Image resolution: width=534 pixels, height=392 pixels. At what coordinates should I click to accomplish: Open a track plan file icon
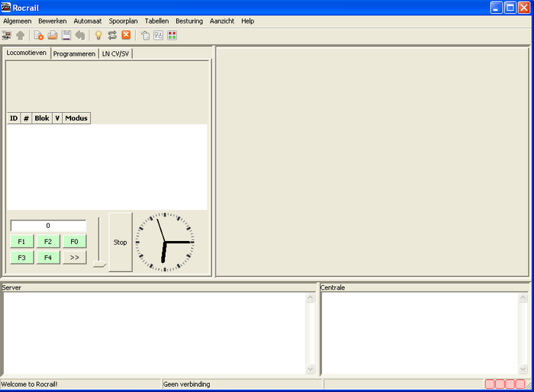[52, 35]
